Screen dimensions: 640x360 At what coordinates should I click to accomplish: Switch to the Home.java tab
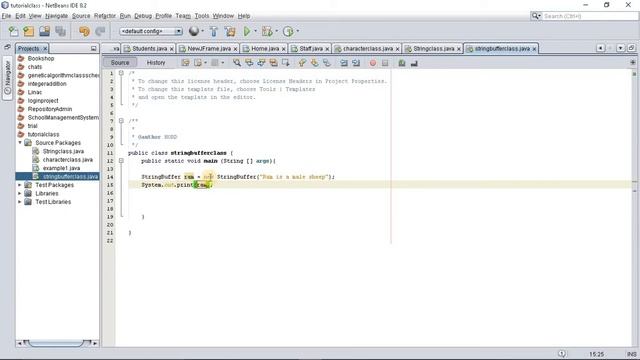[264, 49]
